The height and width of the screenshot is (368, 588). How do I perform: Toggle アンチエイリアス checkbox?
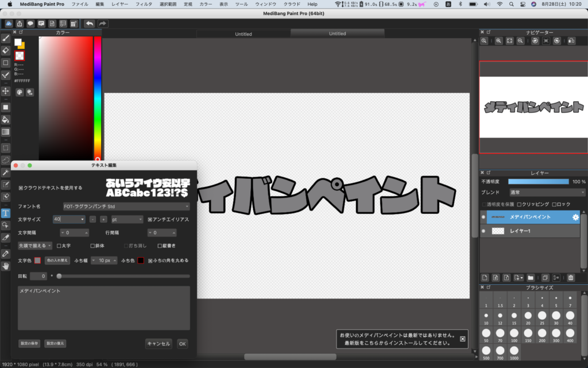150,219
